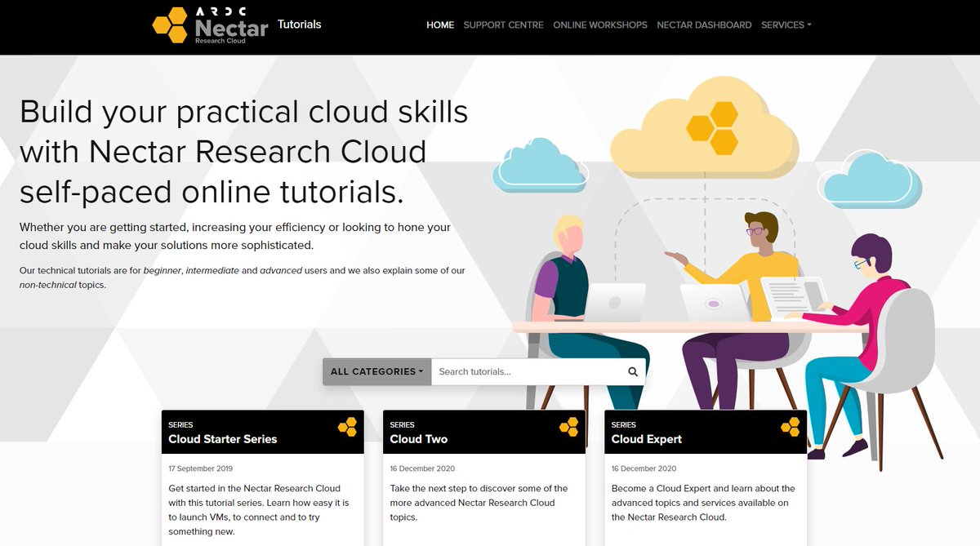Click honeycomb icon on Cloud Two card
The width and height of the screenshot is (980, 546).
pos(568,427)
